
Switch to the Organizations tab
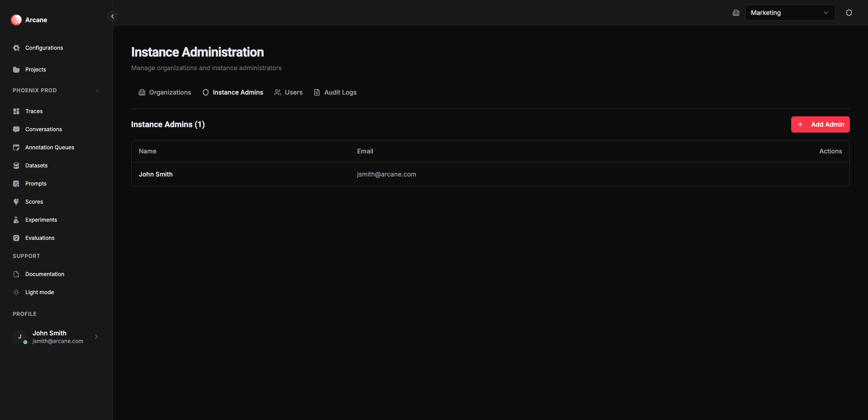click(x=165, y=92)
